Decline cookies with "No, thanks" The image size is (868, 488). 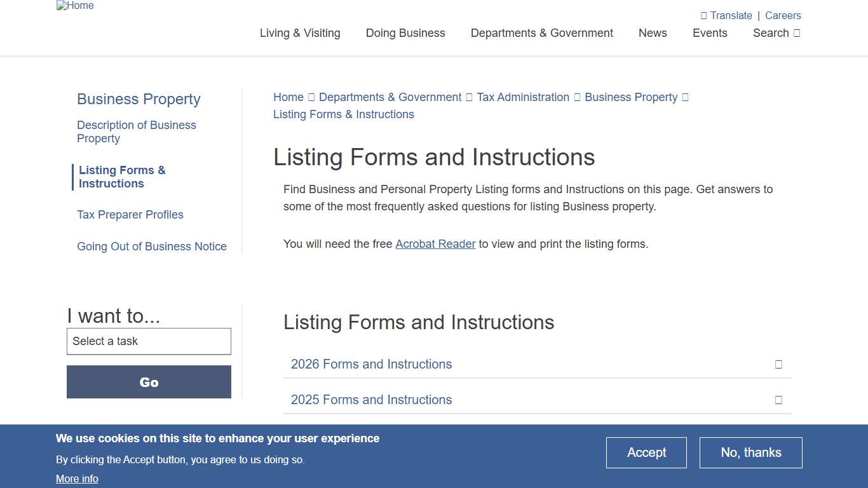pyautogui.click(x=750, y=452)
